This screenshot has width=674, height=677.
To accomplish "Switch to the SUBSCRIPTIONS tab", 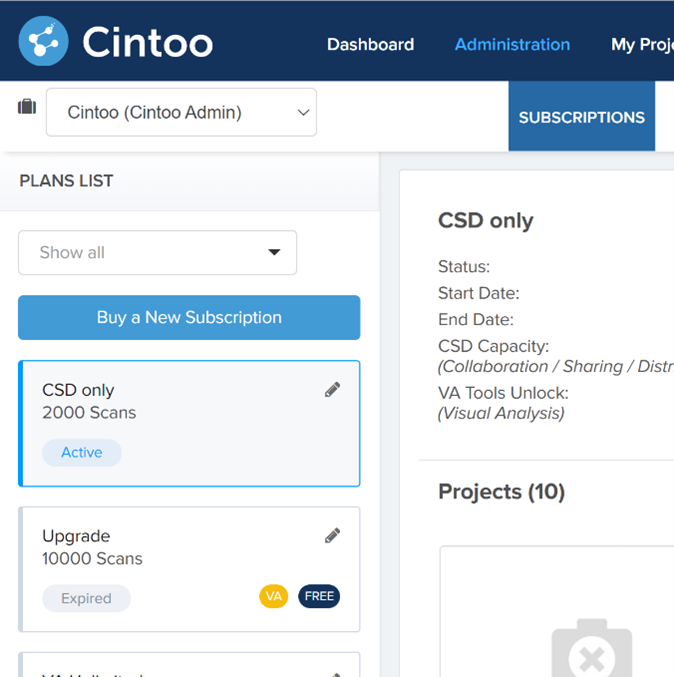I will [582, 116].
